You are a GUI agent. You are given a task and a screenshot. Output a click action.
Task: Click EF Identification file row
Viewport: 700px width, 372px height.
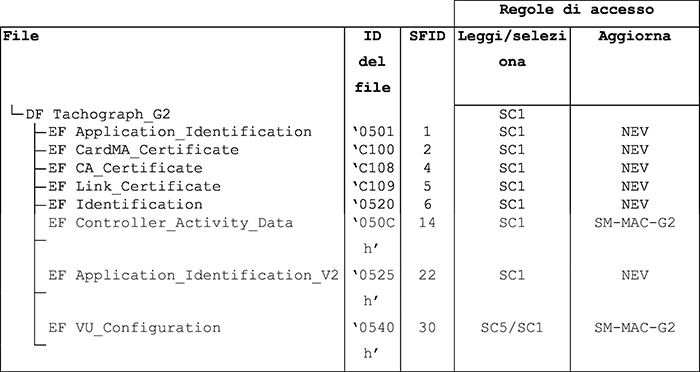(x=125, y=204)
